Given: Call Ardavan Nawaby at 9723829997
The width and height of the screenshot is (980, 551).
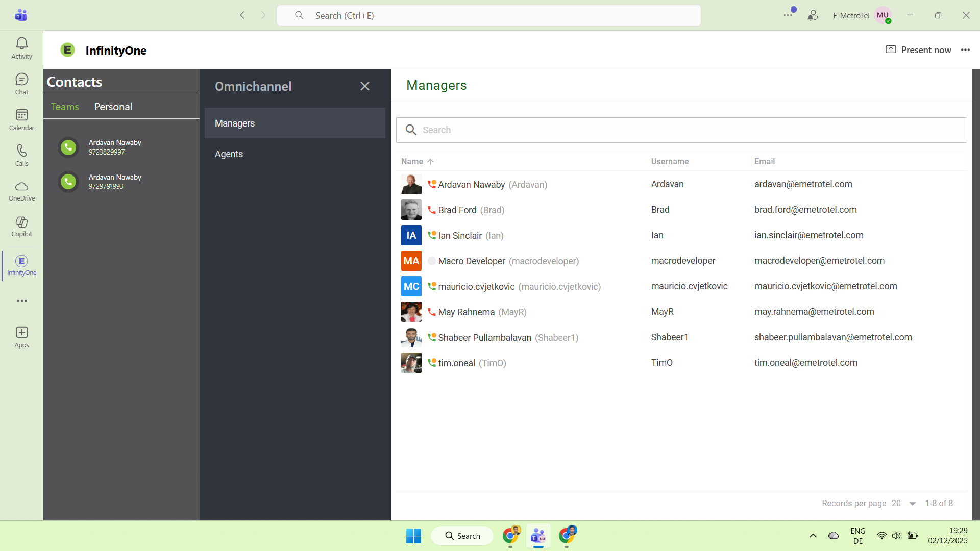Looking at the screenshot, I should point(68,147).
